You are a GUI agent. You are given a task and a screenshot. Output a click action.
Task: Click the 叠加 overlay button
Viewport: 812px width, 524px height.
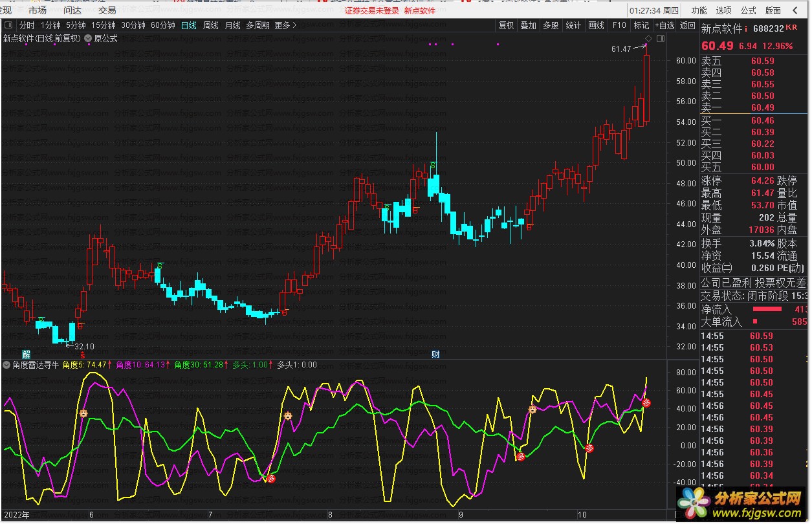pos(529,25)
